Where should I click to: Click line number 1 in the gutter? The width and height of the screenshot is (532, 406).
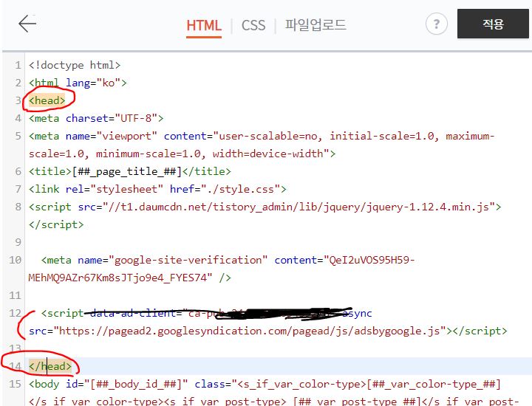point(18,65)
